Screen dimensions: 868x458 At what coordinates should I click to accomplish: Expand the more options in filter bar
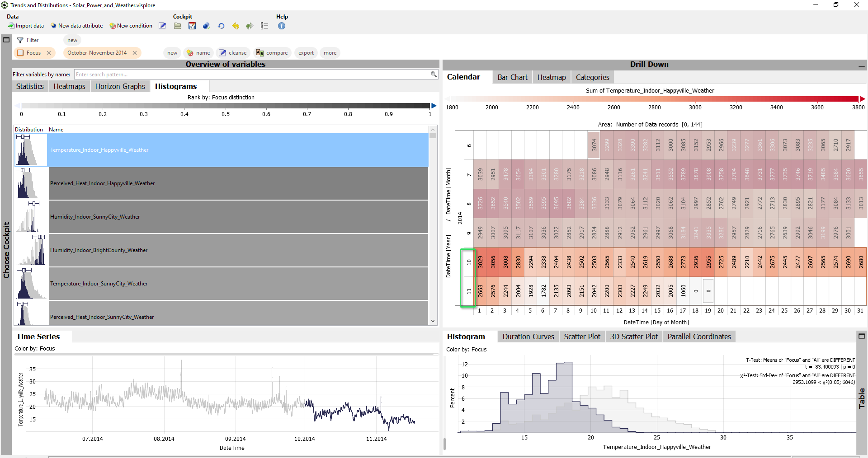330,53
